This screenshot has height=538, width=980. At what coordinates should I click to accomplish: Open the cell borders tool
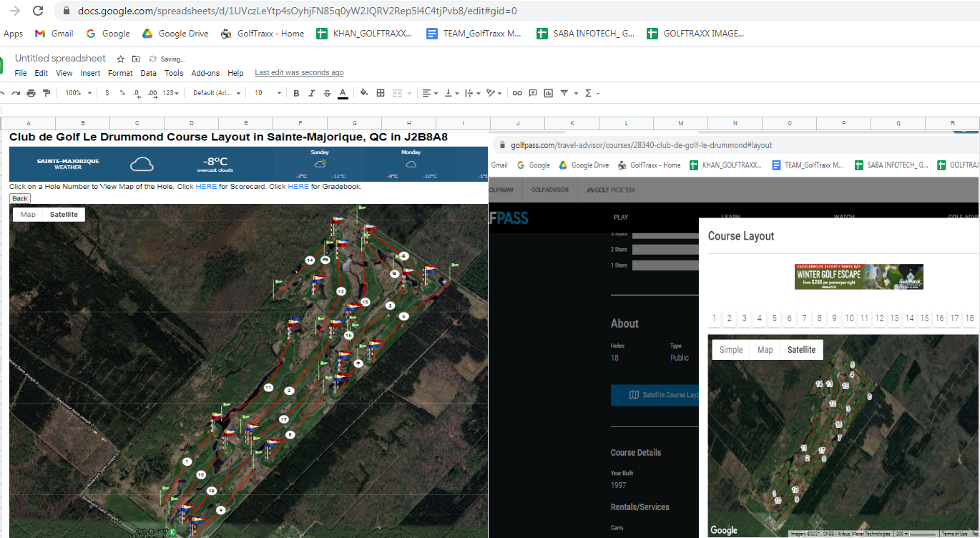coord(381,93)
